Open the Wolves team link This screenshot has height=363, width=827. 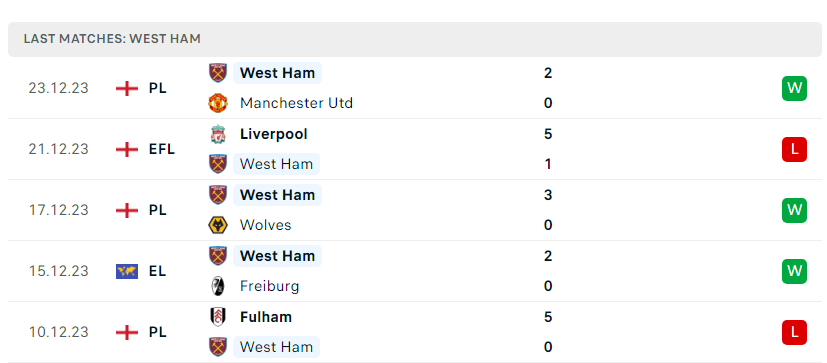coord(265,225)
